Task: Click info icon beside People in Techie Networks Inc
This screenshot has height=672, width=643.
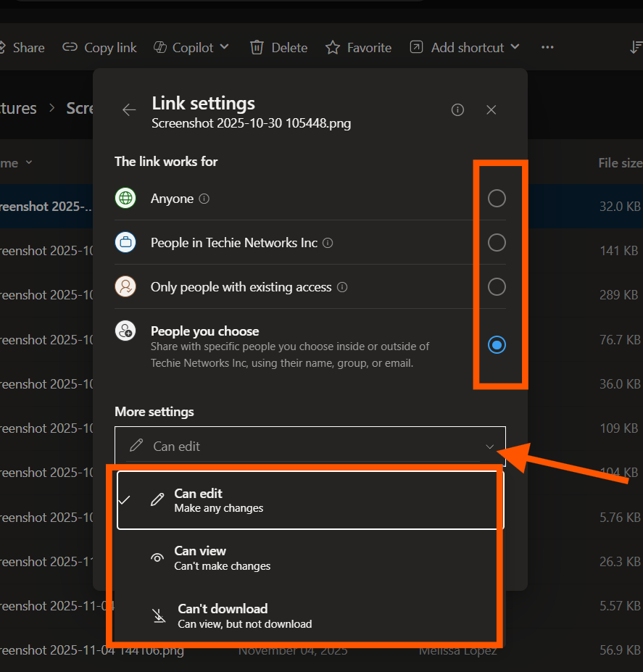Action: (328, 243)
